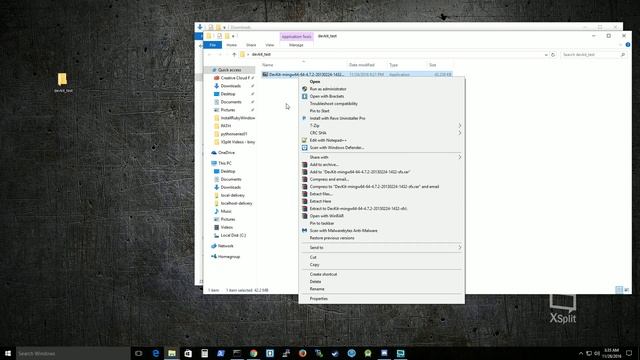The width and height of the screenshot is (640, 360).
Task: Choose Create shortcut
Action: tap(323, 274)
